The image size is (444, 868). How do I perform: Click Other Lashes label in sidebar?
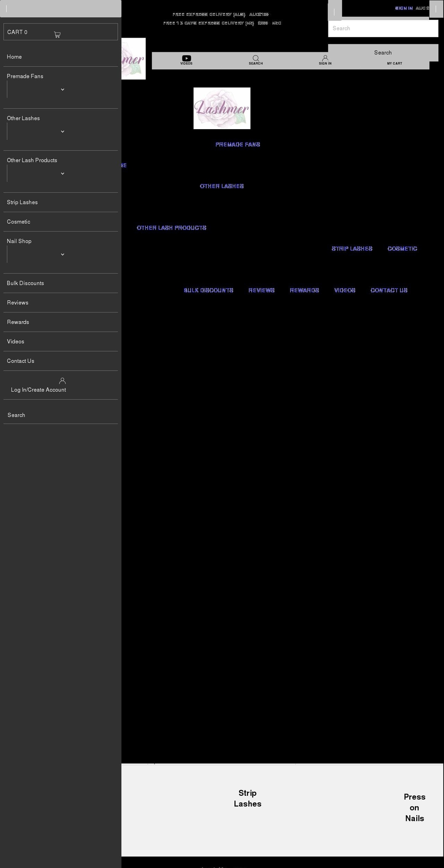click(23, 119)
